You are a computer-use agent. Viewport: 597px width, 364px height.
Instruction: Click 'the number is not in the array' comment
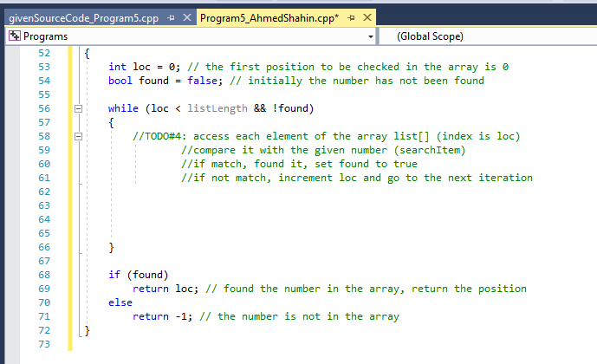click(x=308, y=316)
